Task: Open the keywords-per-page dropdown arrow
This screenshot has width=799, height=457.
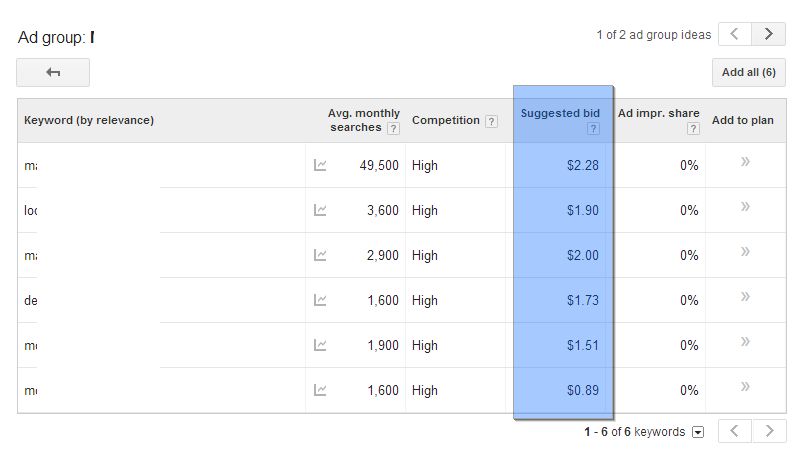Action: pos(698,433)
